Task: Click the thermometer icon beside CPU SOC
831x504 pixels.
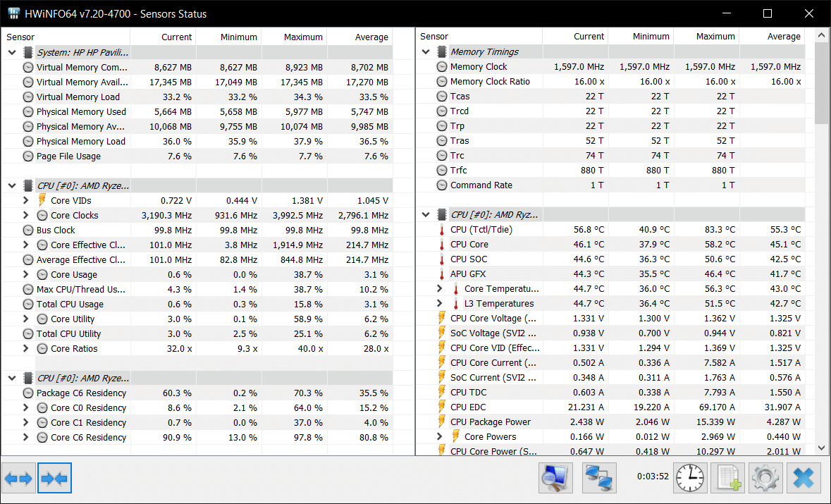Action: coord(441,259)
